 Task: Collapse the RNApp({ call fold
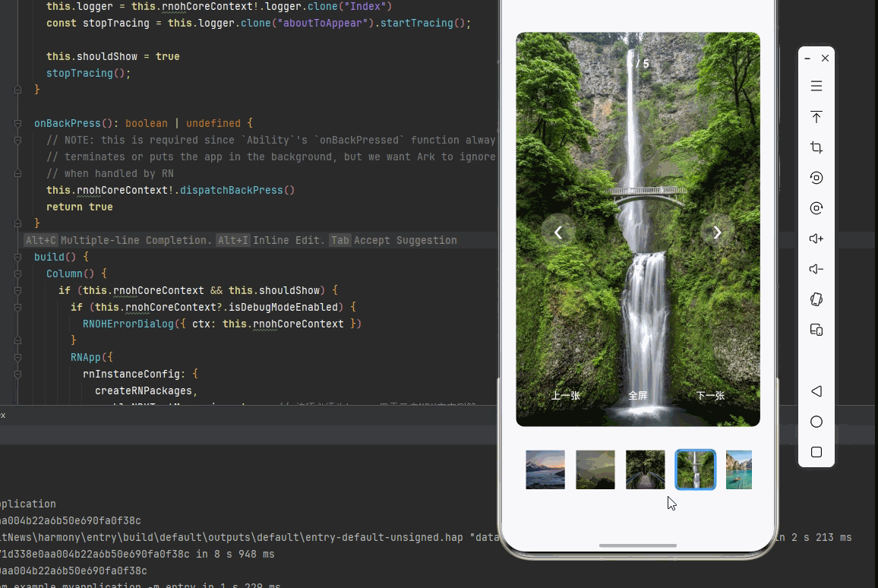point(18,357)
